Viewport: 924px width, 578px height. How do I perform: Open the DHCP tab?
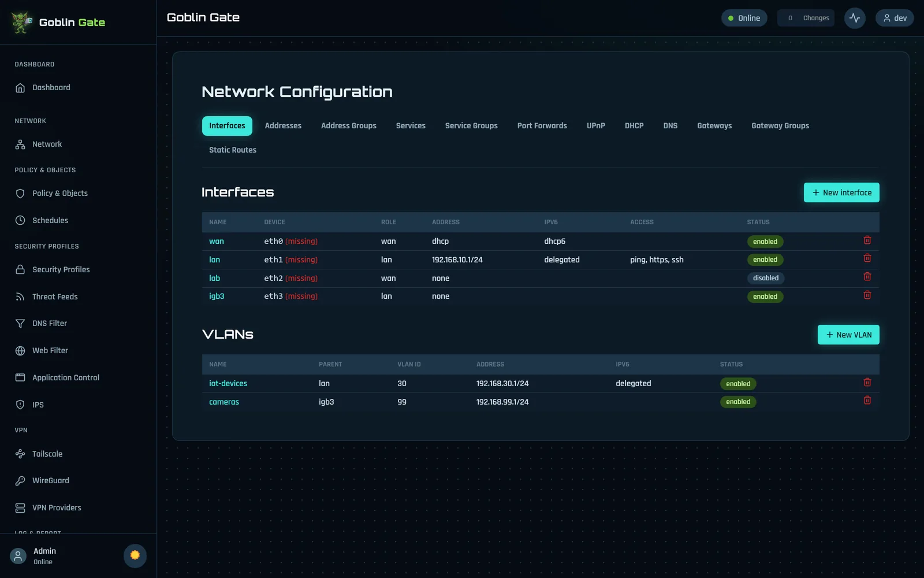point(634,126)
